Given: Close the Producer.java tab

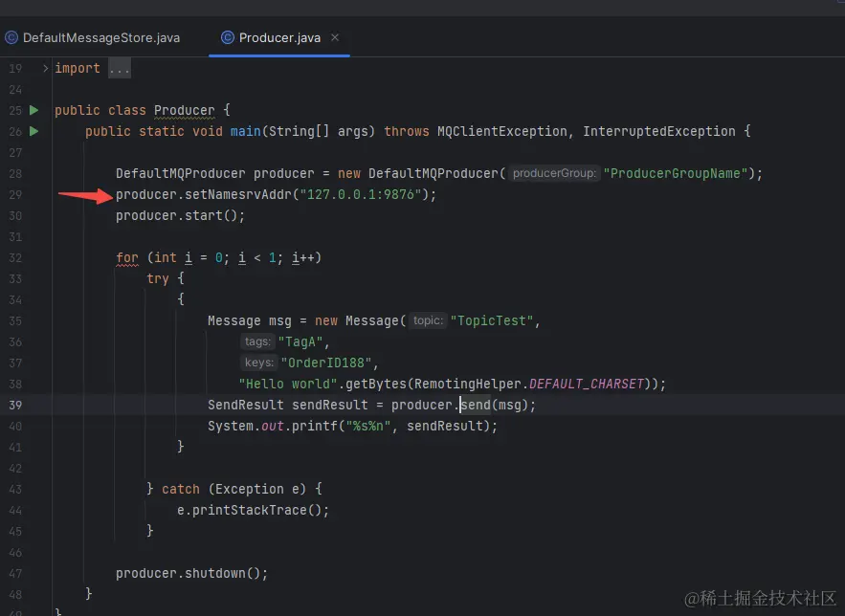Looking at the screenshot, I should (335, 37).
